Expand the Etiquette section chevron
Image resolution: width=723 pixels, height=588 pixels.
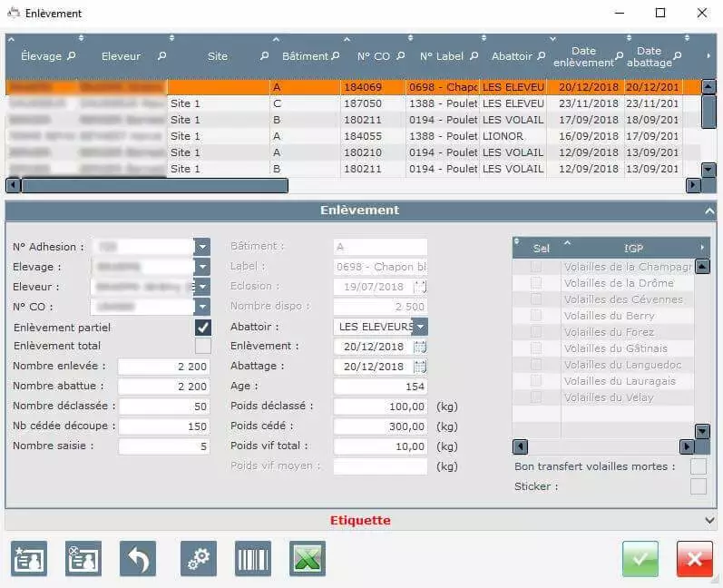(709, 520)
